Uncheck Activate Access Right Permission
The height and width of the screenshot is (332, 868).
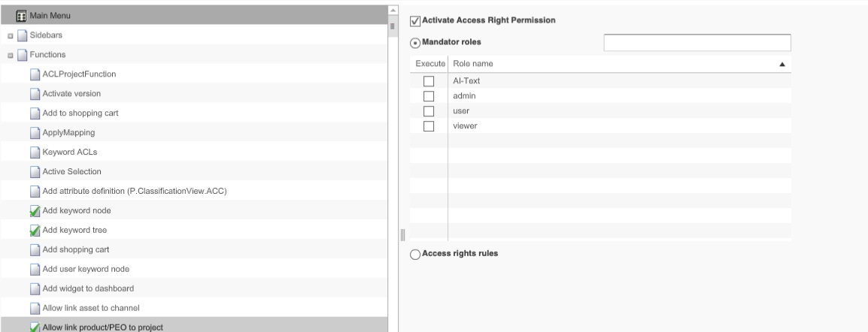tap(415, 20)
